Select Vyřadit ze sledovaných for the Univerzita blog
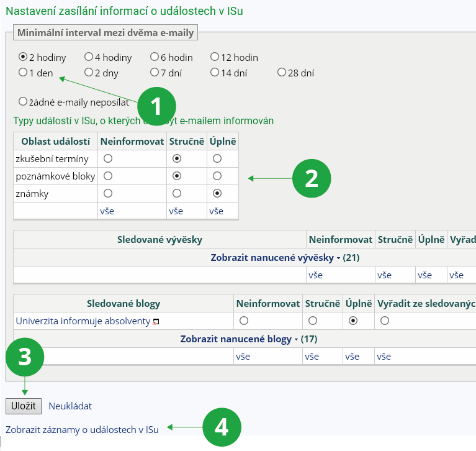 (x=385, y=321)
